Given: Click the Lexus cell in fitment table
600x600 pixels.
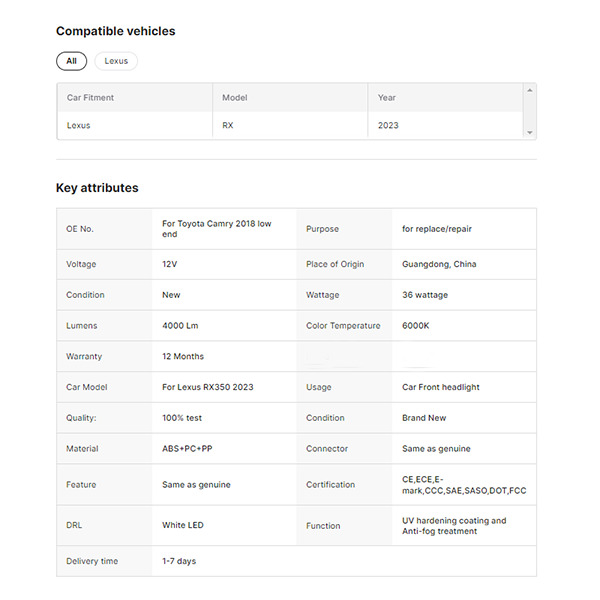Looking at the screenshot, I should (x=78, y=126).
